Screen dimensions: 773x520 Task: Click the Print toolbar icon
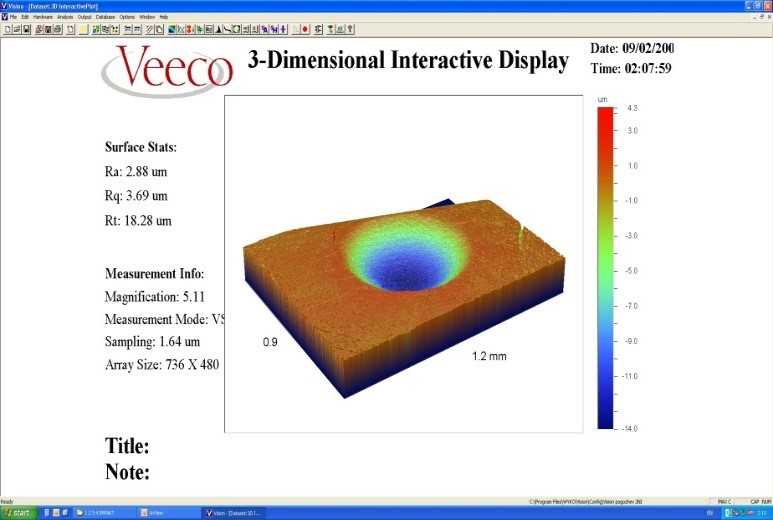[x=58, y=29]
